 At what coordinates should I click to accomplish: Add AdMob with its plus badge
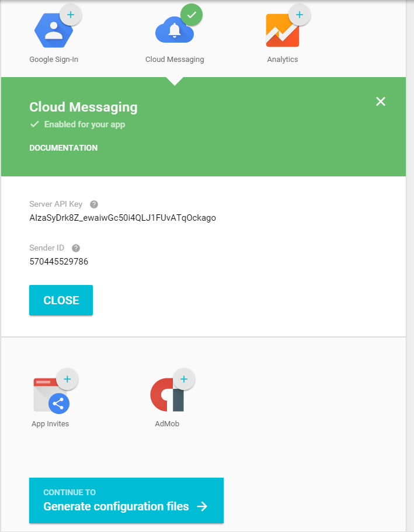(183, 379)
